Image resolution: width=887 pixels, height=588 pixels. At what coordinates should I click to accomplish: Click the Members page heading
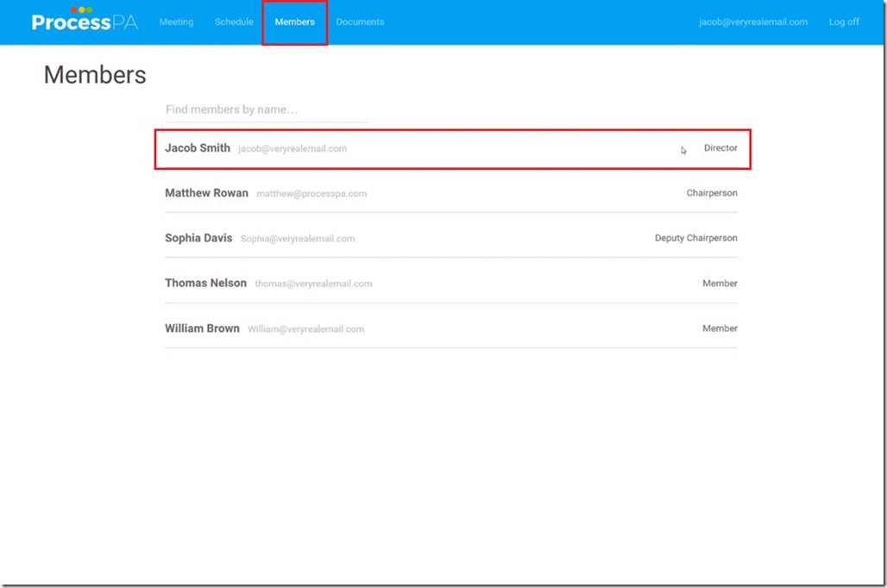[x=95, y=75]
